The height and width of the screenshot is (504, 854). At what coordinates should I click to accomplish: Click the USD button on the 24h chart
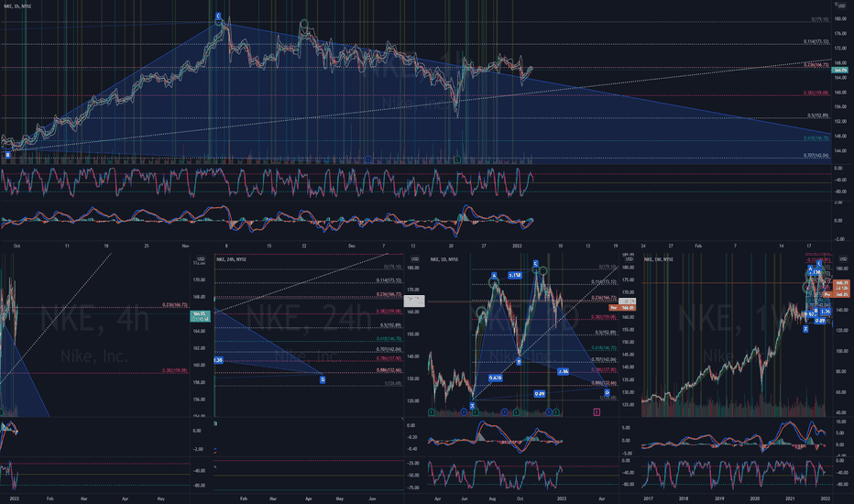point(414,258)
